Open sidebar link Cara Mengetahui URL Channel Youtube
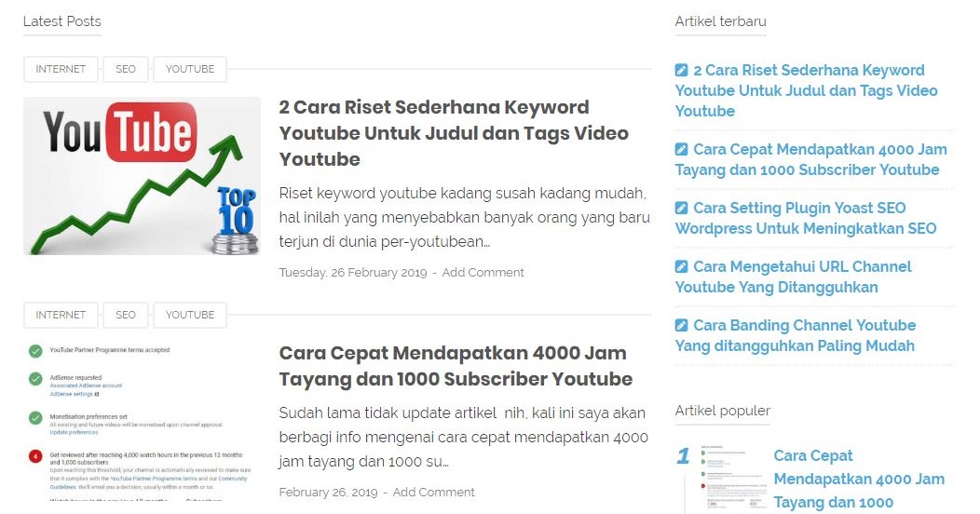Viewport: 980px width, 514px height. point(793,277)
